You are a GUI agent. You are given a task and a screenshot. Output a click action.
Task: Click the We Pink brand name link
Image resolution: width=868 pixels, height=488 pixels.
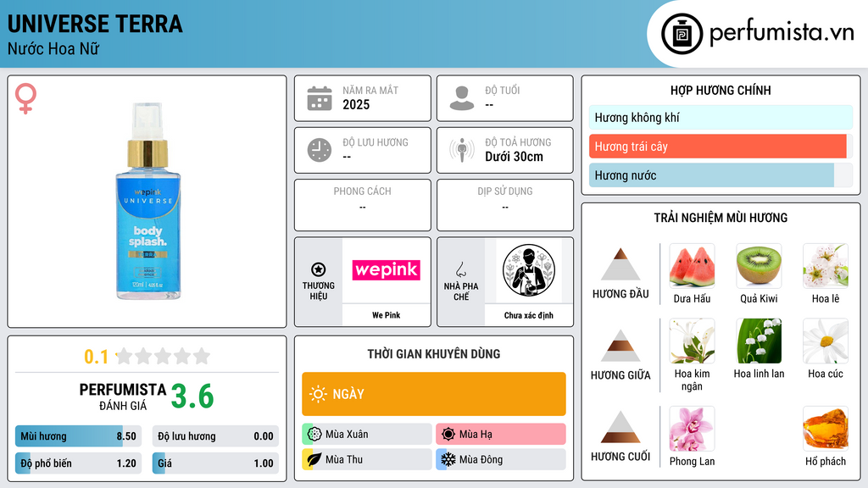tap(386, 315)
